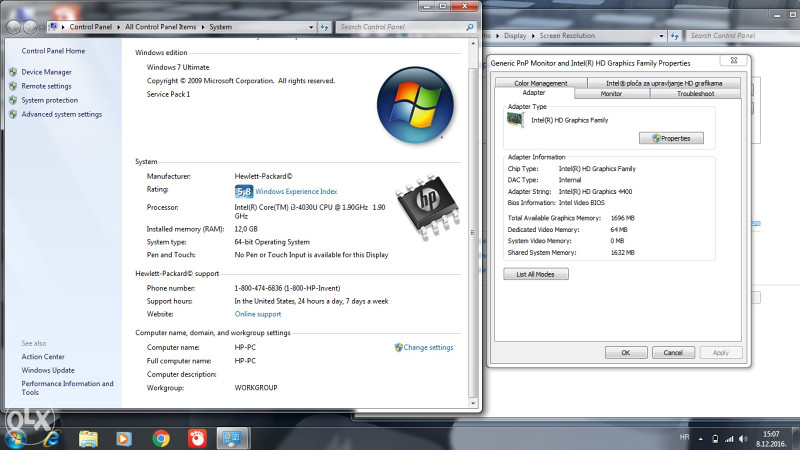Open Action Center under See also
The image size is (800, 450).
coord(43,357)
